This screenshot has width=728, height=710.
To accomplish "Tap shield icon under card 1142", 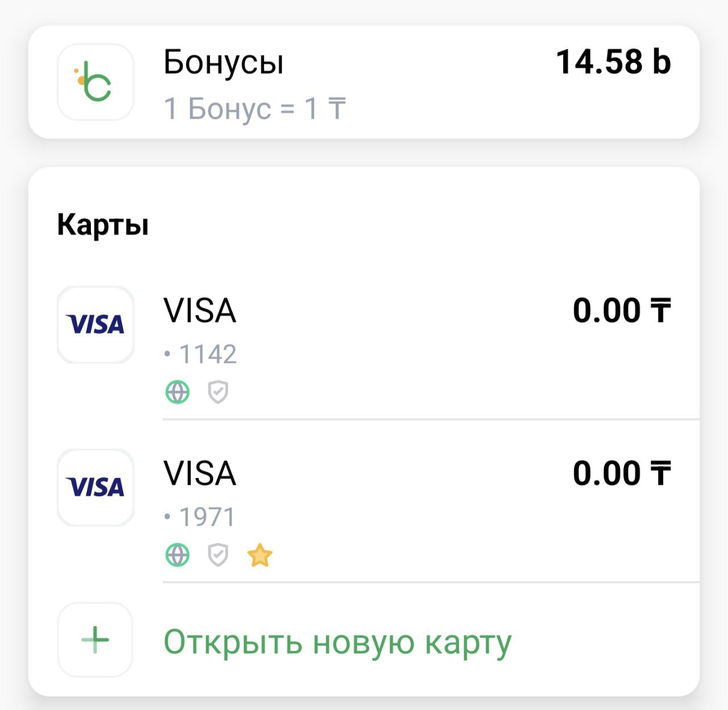I will 218,392.
